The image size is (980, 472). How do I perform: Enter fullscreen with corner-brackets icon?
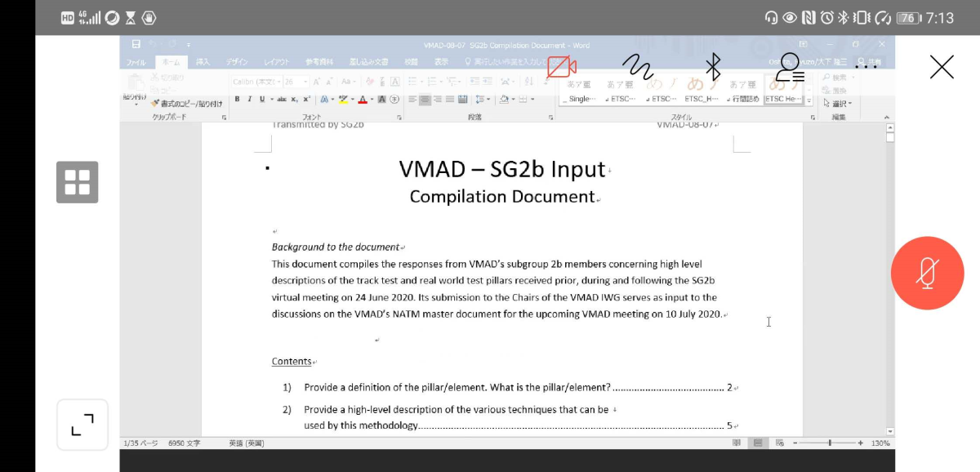pos(82,425)
